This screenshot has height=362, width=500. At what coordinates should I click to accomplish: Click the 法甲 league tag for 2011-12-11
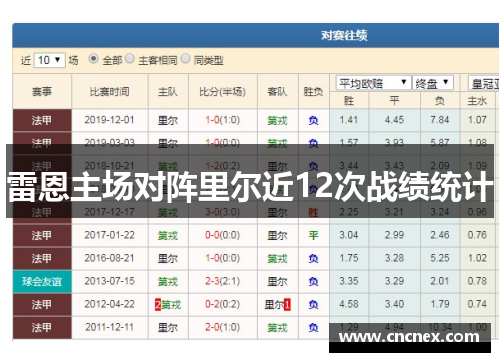42,328
